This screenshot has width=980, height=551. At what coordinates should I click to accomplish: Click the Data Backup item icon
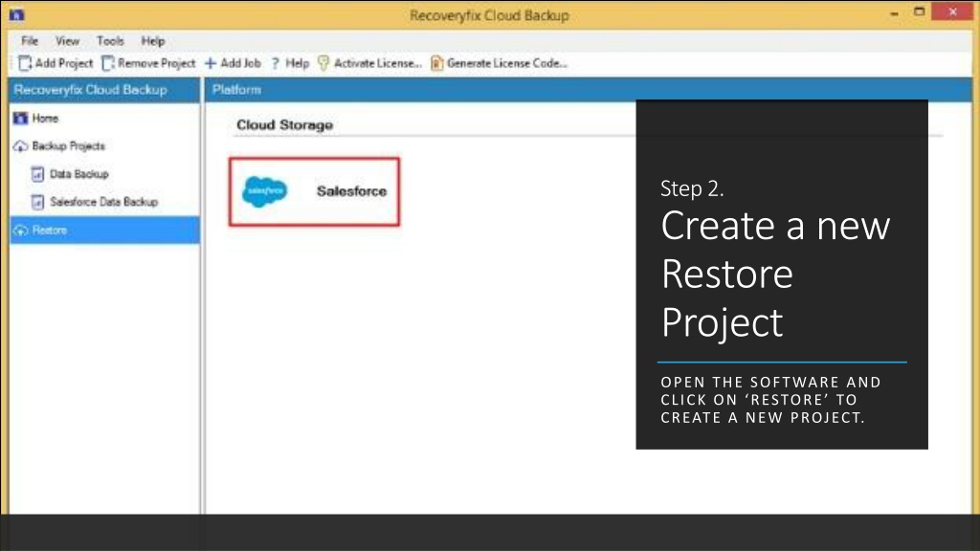pyautogui.click(x=38, y=174)
